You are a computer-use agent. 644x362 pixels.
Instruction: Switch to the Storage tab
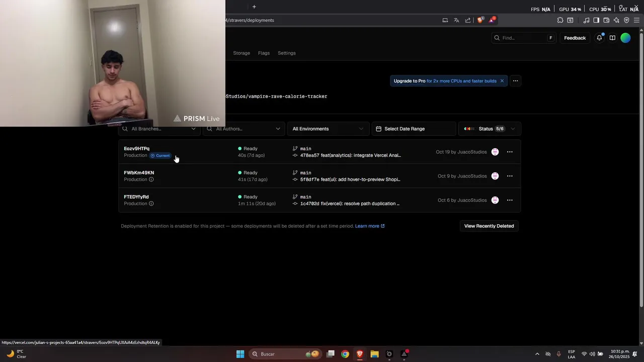(x=242, y=53)
